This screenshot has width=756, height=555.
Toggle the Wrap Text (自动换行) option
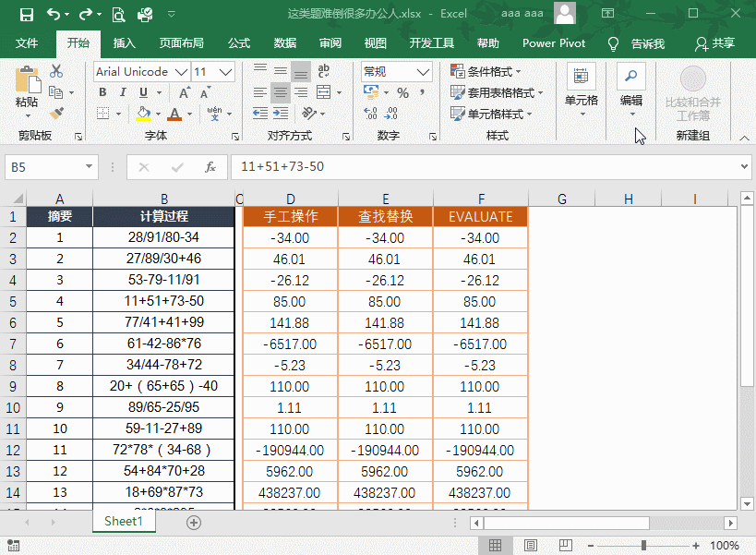(324, 70)
